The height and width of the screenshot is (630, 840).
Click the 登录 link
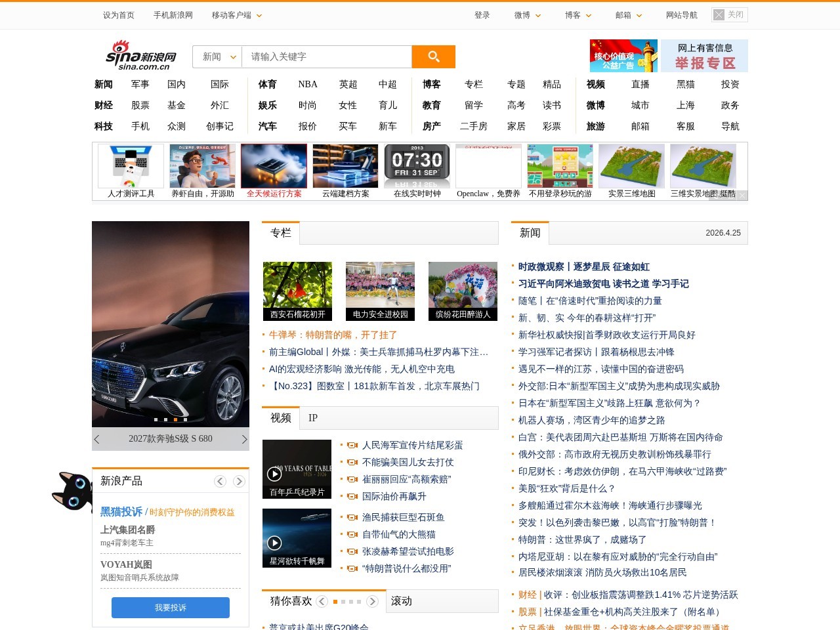point(482,14)
